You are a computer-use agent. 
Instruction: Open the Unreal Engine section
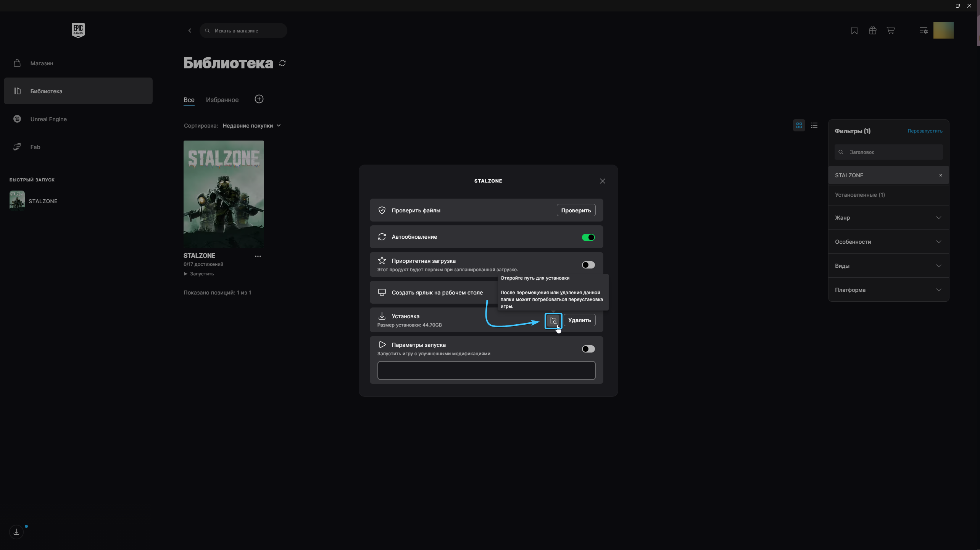(x=78, y=119)
